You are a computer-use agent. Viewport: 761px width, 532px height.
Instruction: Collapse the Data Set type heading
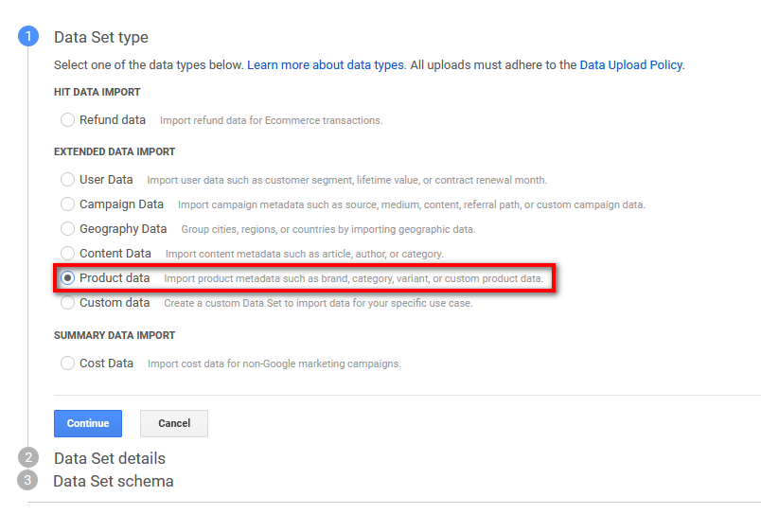tap(101, 37)
